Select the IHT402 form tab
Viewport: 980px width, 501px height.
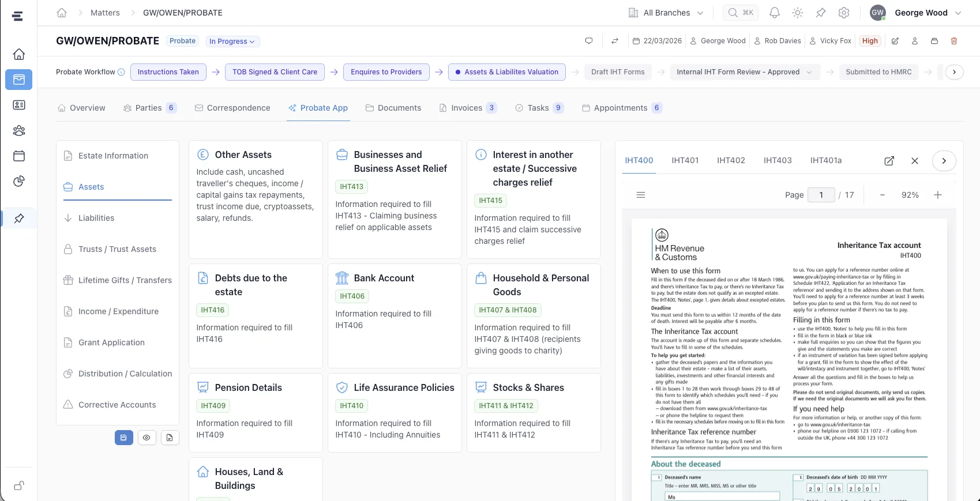731,160
